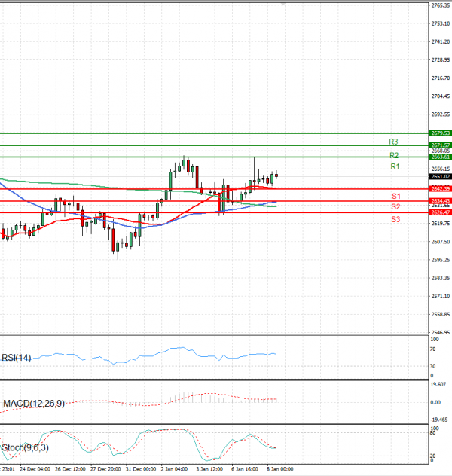Click the latest red candlestick on chart
452x476 pixels.
click(x=276, y=175)
